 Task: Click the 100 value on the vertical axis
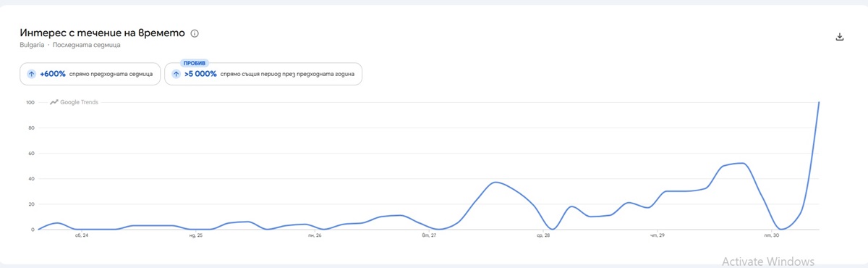pyautogui.click(x=30, y=102)
